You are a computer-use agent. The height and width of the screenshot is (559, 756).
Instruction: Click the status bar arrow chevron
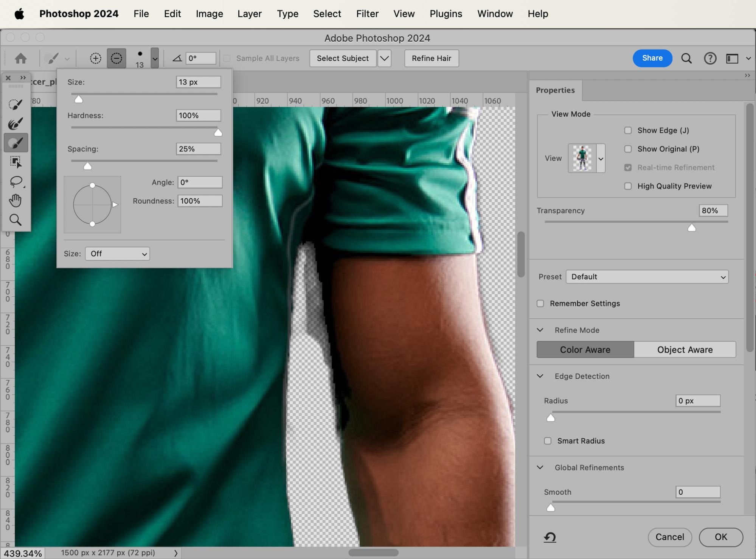click(175, 553)
